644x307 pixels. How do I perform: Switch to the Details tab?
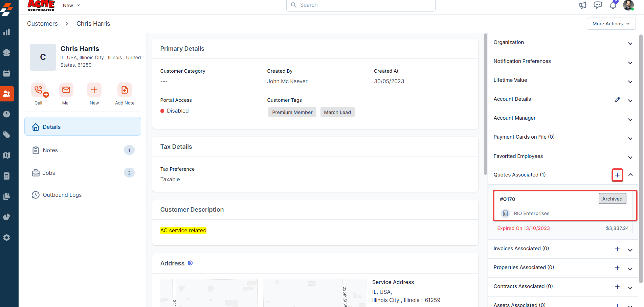point(83,126)
